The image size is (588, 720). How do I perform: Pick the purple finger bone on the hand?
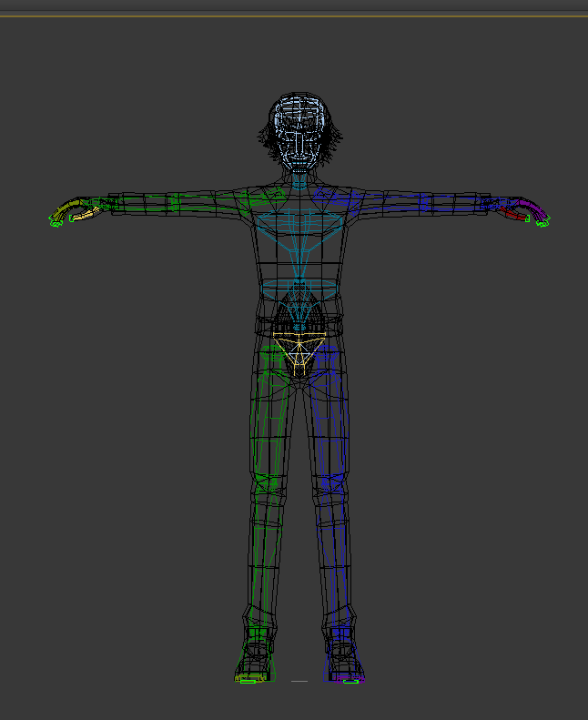532,208
